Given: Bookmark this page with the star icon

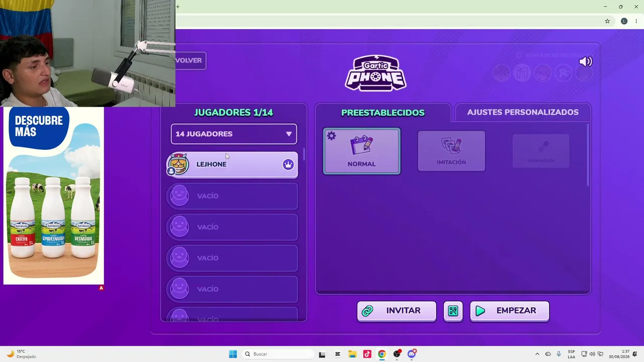Looking at the screenshot, I should (607, 21).
